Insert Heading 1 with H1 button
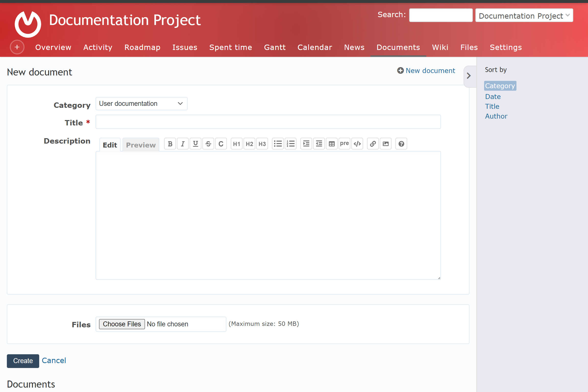The width and height of the screenshot is (588, 392). (x=236, y=144)
